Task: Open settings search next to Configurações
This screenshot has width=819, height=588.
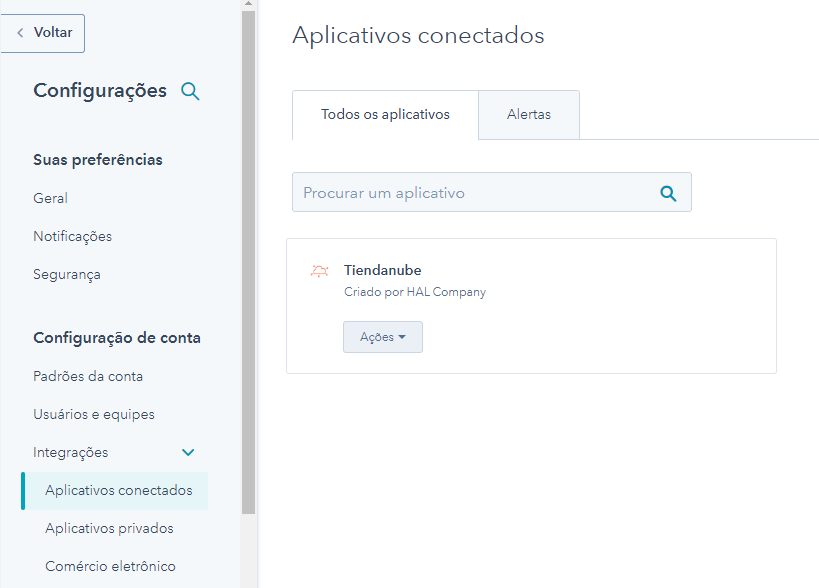Action: [x=190, y=92]
